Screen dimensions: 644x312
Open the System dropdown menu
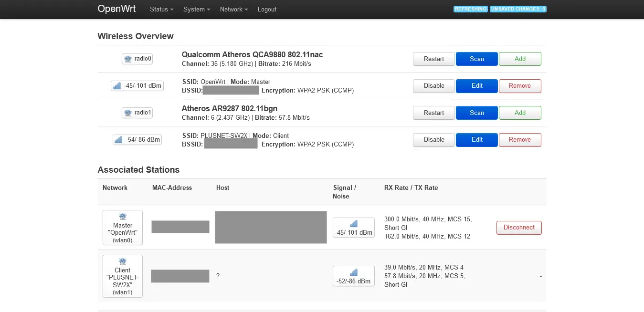(197, 9)
